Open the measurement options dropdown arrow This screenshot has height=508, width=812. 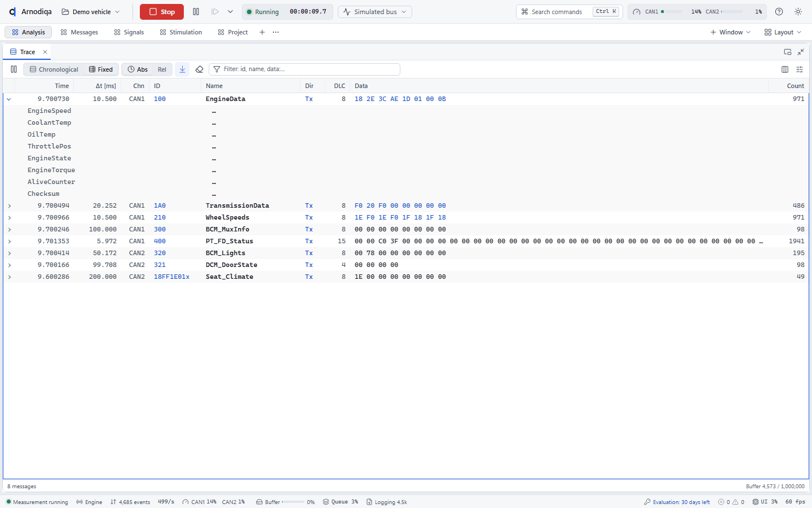(230, 12)
